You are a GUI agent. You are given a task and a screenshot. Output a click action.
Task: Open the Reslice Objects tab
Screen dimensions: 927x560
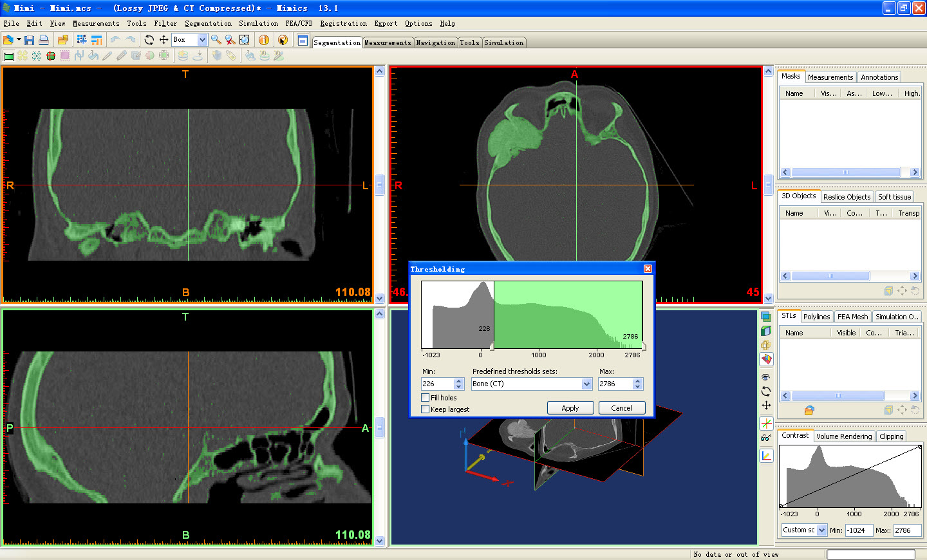(x=847, y=197)
